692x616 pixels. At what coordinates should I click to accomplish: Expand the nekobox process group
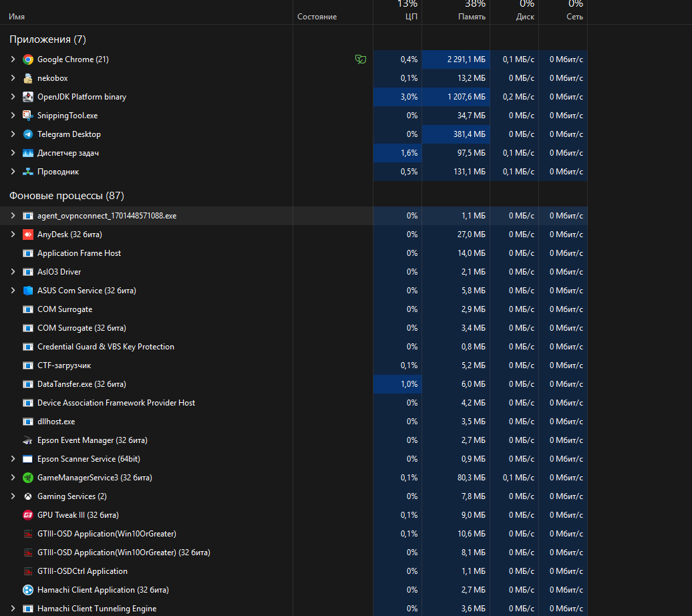coord(13,78)
